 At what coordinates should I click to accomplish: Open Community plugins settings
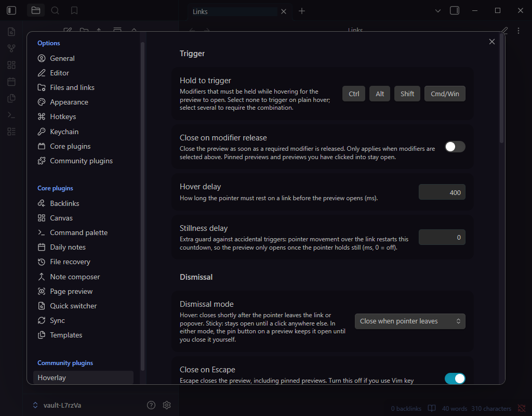point(84,161)
